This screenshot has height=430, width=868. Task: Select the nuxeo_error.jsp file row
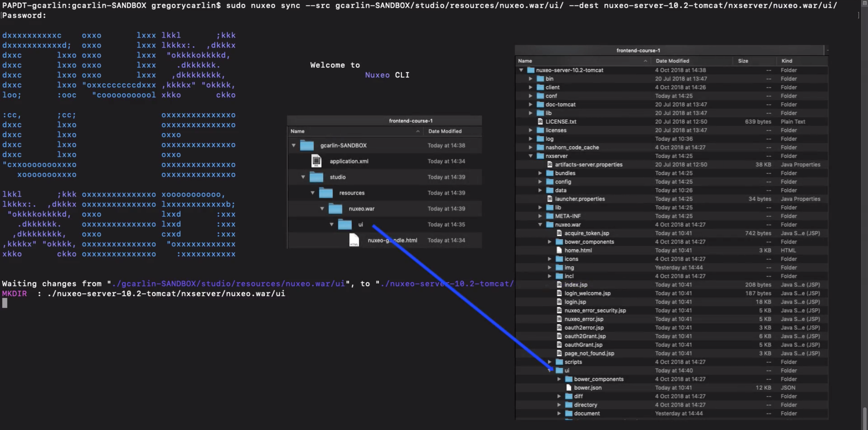click(x=671, y=319)
